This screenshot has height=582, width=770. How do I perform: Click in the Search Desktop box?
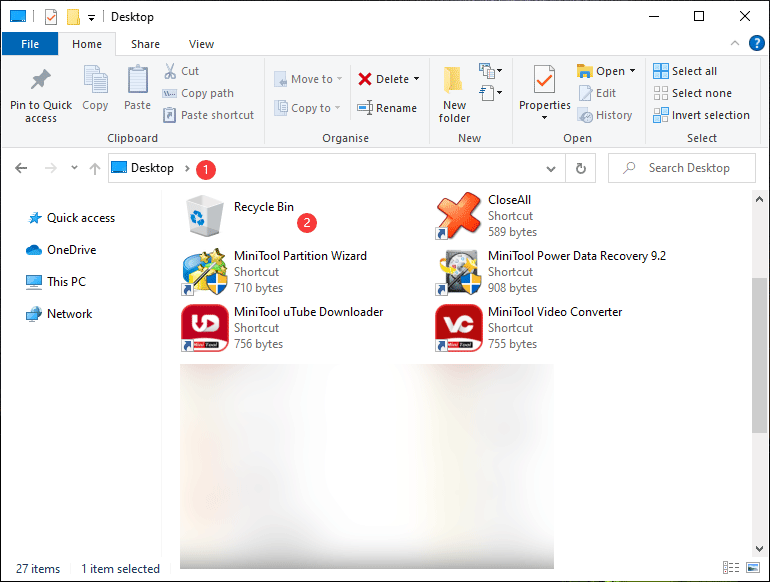click(682, 168)
